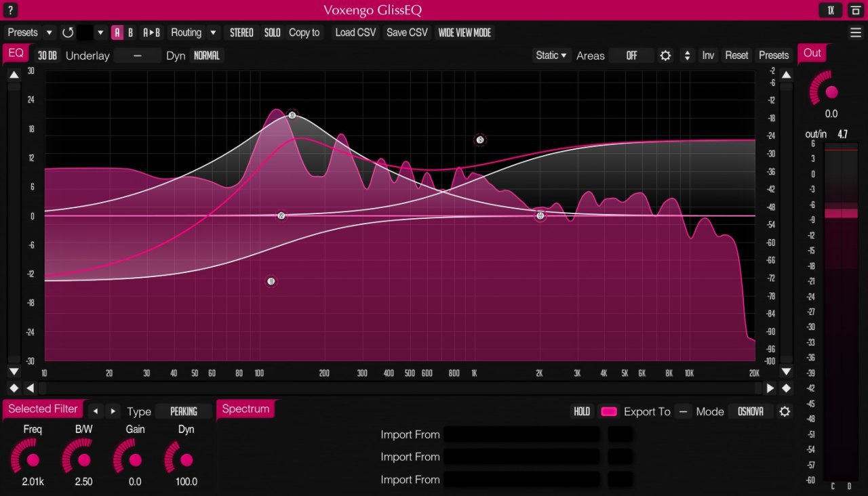Click the EQ Reset button
This screenshot has width=868, height=496.
click(736, 56)
